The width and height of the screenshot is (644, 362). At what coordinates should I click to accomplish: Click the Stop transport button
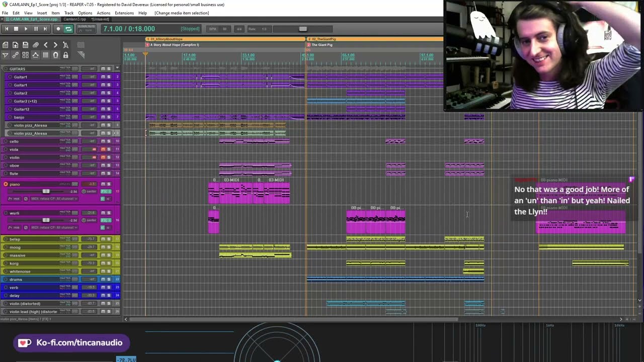tap(16, 29)
